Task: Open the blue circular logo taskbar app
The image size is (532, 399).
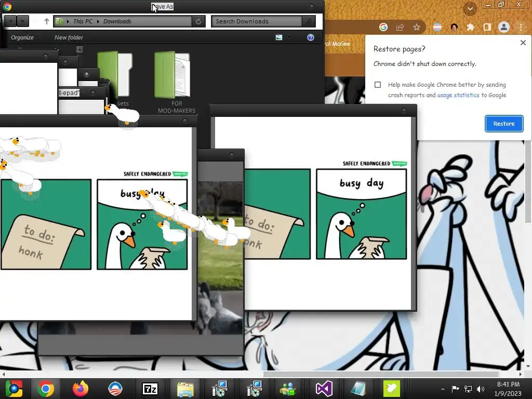Action: (115, 389)
